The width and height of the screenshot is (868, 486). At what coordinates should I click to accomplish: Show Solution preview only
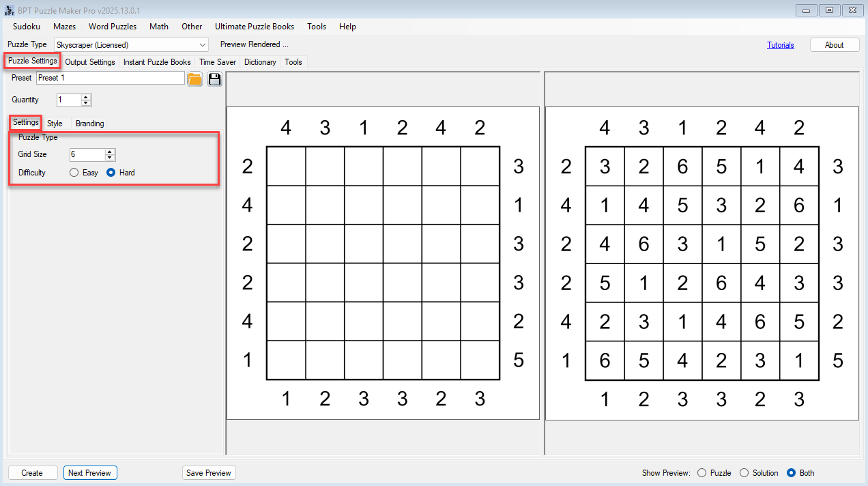point(759,473)
